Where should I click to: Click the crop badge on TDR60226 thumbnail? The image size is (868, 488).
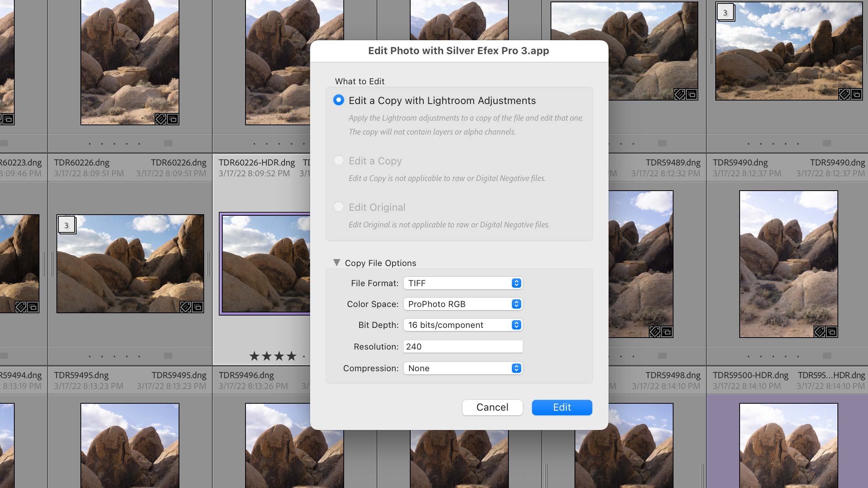click(173, 119)
